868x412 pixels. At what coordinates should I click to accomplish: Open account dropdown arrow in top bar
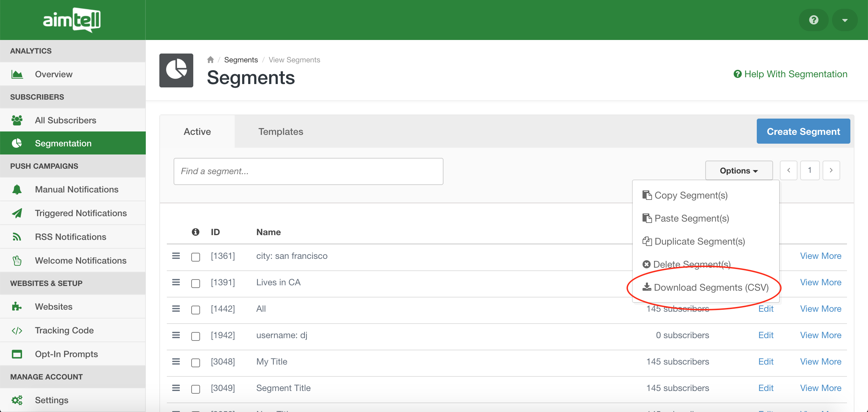[845, 20]
